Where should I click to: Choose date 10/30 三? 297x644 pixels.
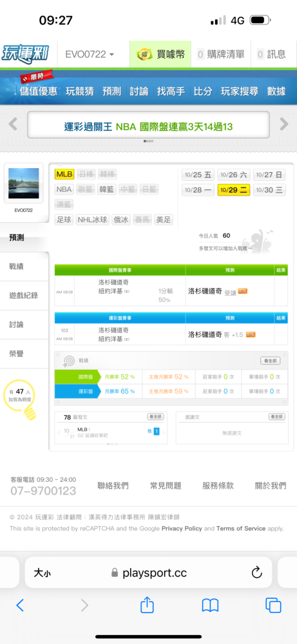point(269,190)
